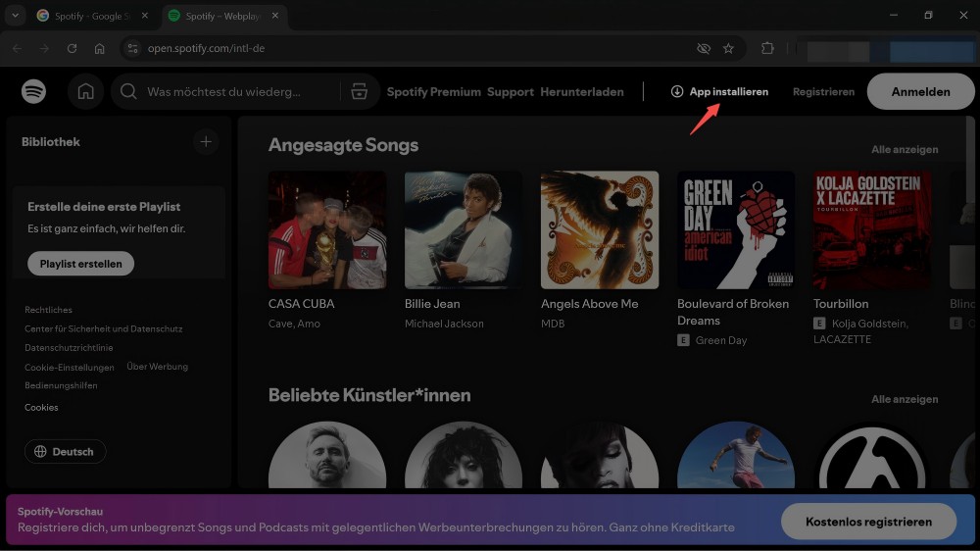Click the Spotify logo icon
This screenshot has height=551, width=980.
(x=33, y=91)
